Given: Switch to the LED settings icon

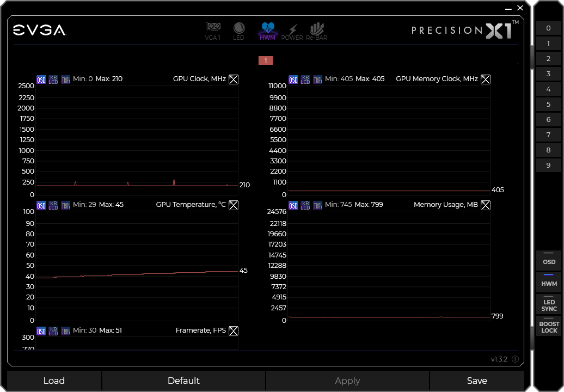Looking at the screenshot, I should point(239,30).
